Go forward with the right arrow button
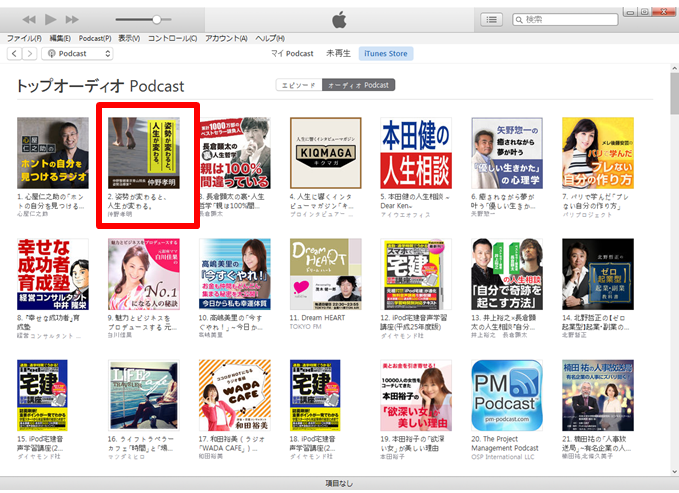The image size is (679, 493). coord(29,54)
